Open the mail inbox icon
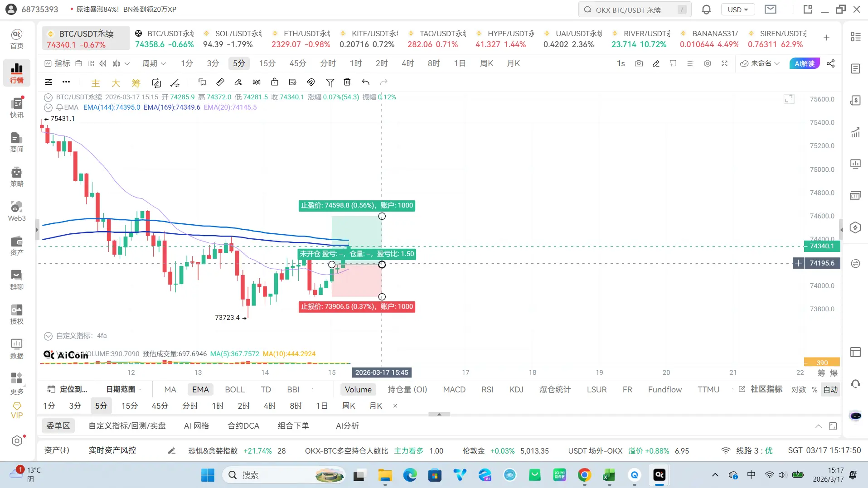The image size is (868, 488). (x=771, y=10)
